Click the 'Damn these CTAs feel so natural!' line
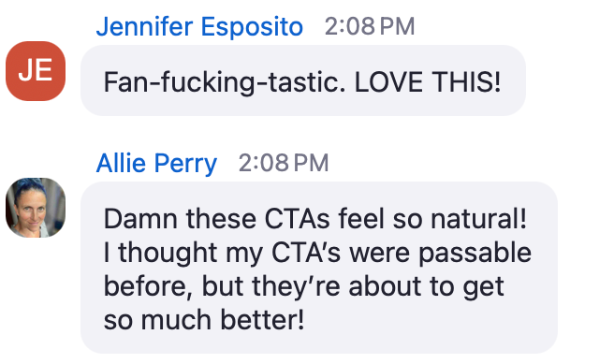614x364 pixels. tap(315, 219)
